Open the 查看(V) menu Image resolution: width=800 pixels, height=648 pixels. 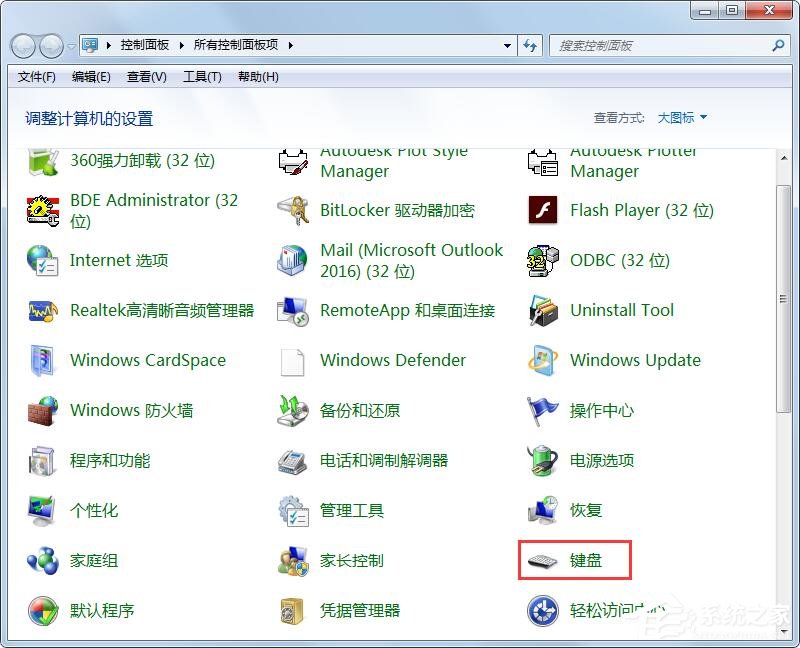pos(145,76)
